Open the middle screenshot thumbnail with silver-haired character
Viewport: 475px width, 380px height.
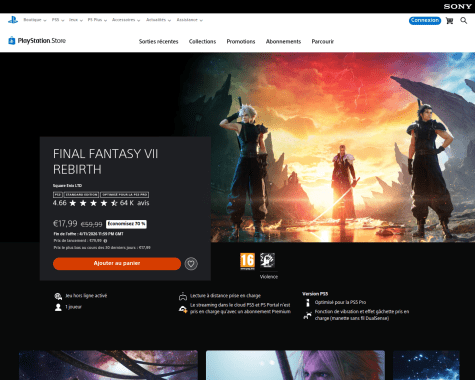(x=295, y=365)
